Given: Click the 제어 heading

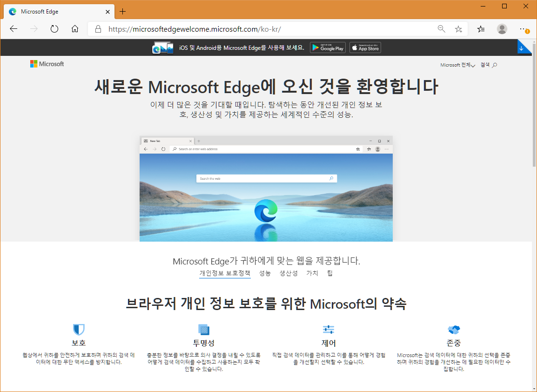Looking at the screenshot, I should (329, 343).
